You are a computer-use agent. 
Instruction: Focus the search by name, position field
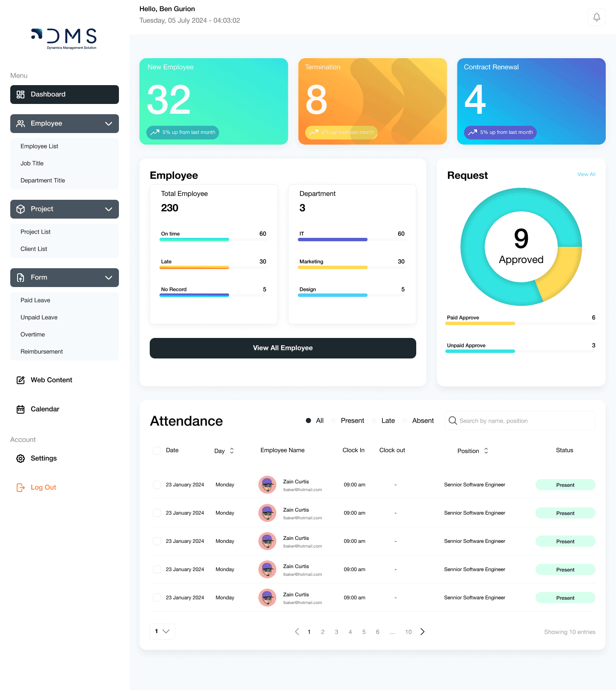tap(520, 421)
